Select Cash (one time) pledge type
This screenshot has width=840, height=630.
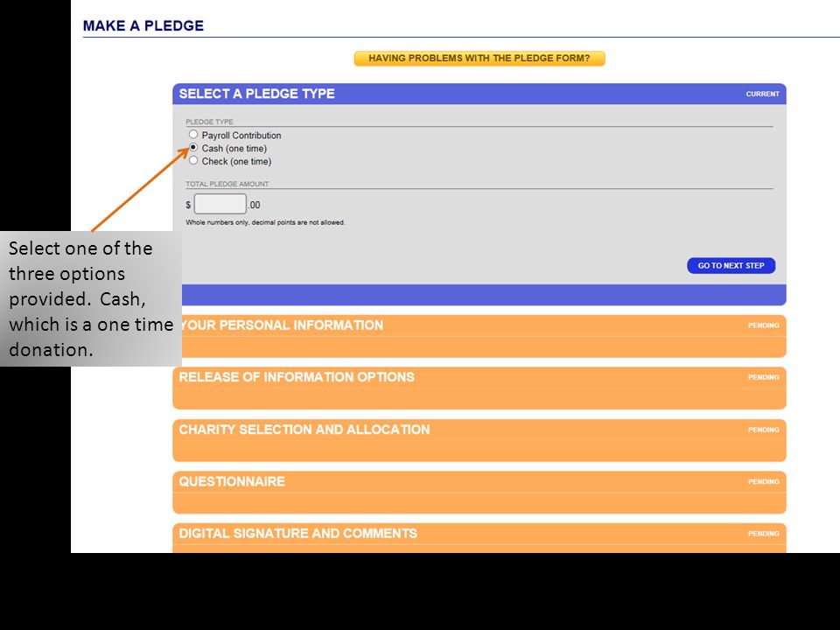pos(193,147)
